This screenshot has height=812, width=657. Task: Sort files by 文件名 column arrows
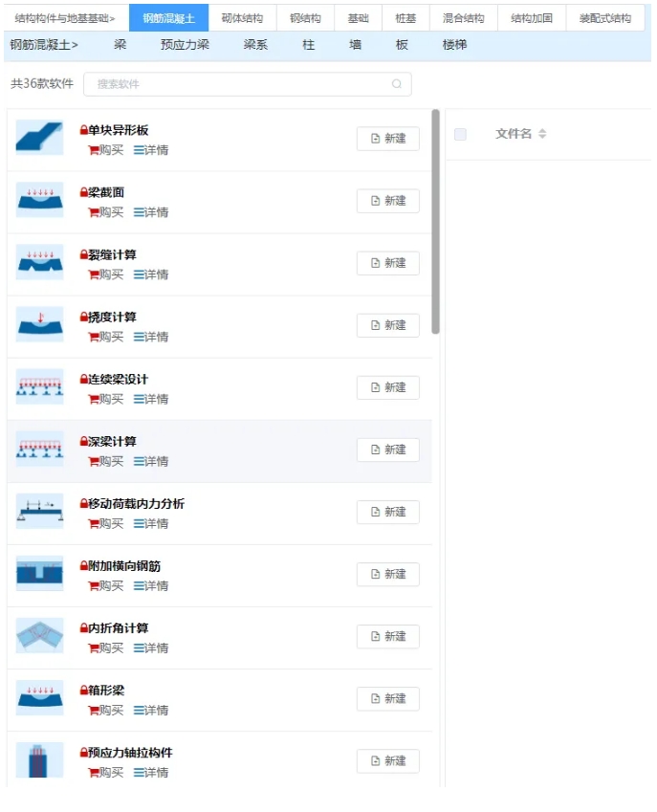[542, 135]
